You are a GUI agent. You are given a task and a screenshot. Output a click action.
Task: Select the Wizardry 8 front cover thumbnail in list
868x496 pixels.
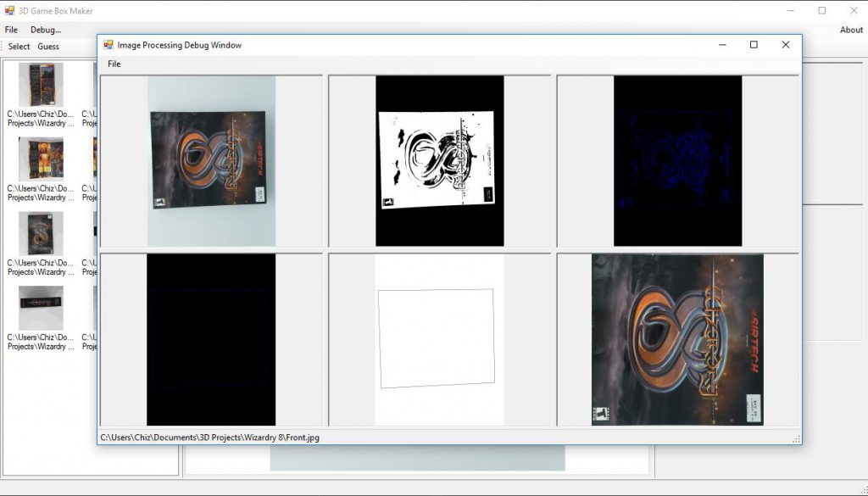pos(41,233)
